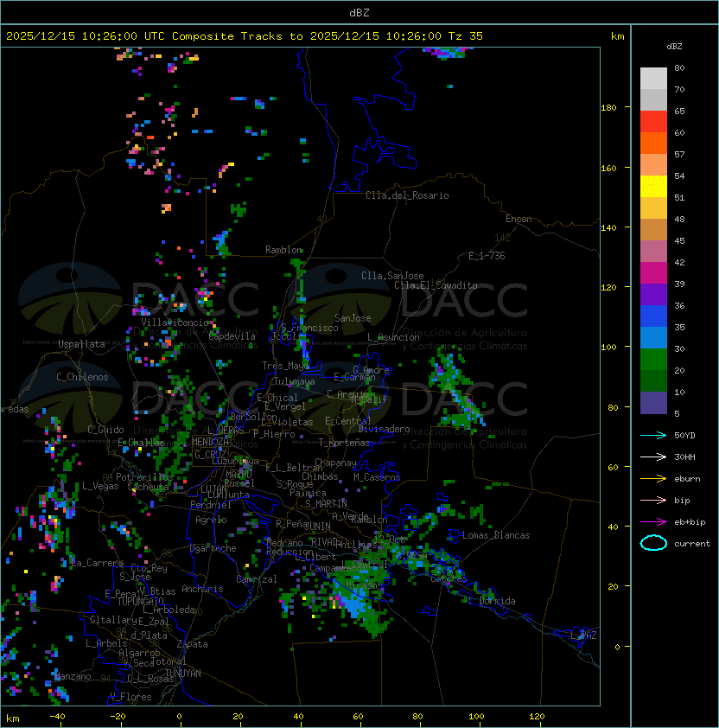Click the Villavicencio label on the map

[175, 322]
